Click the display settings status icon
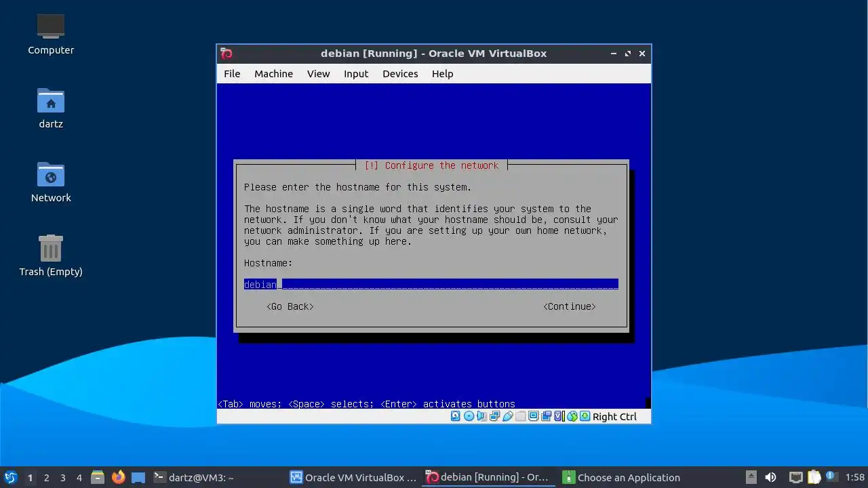 [534, 416]
